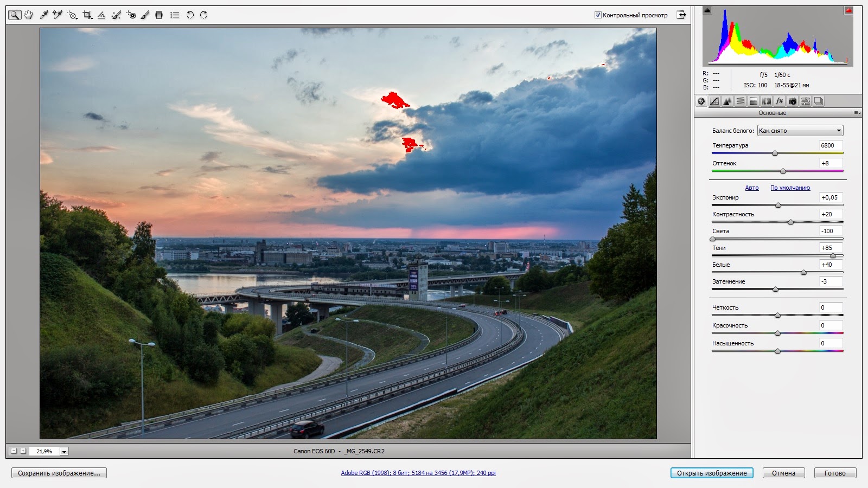Image resolution: width=868 pixels, height=488 pixels.
Task: Click the 'Затемнение' slider handle
Action: point(775,290)
